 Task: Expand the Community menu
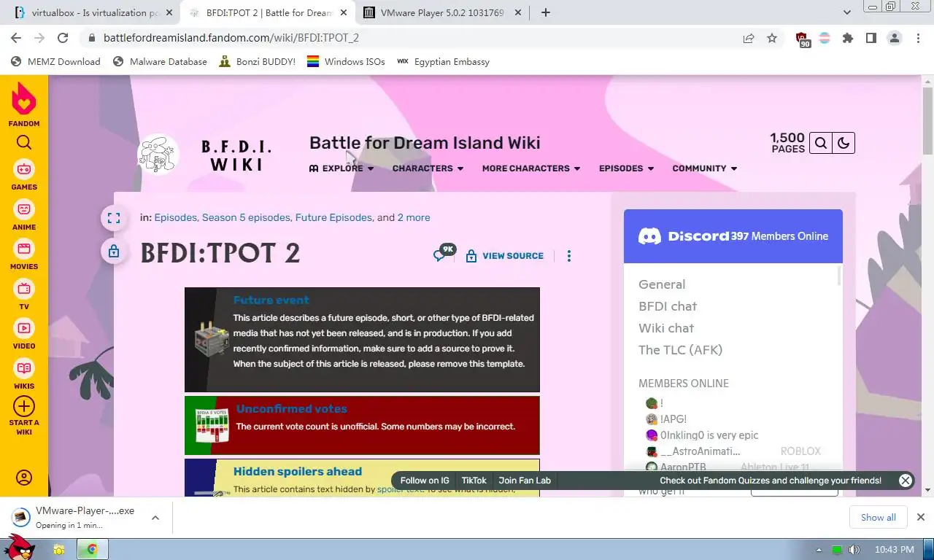click(x=705, y=168)
